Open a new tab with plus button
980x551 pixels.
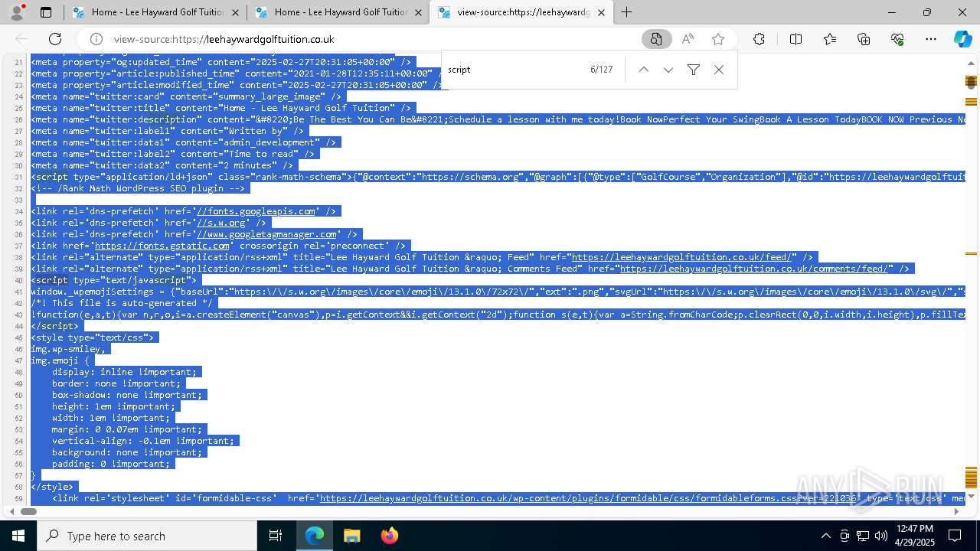[x=627, y=12]
